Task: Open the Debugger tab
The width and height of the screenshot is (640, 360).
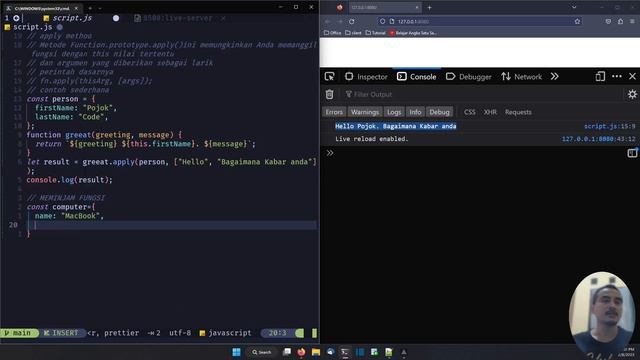Action: (469, 76)
